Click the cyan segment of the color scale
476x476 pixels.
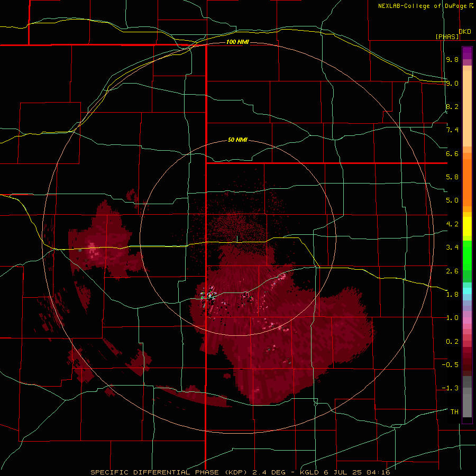pos(467,290)
